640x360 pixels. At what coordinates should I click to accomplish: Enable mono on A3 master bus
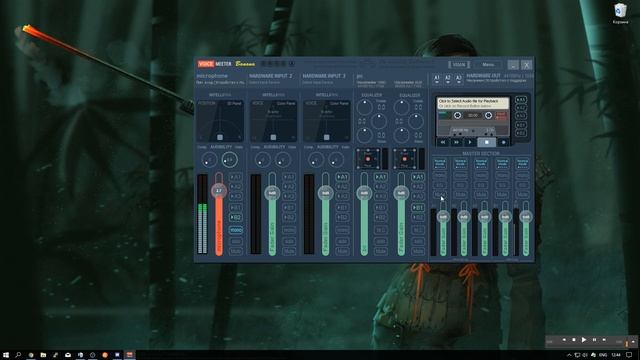point(481,175)
